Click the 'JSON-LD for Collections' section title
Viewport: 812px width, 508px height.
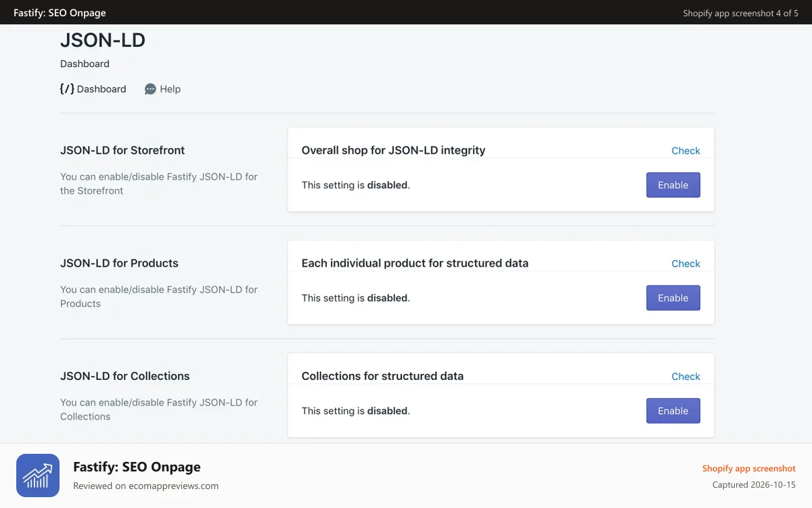pos(125,376)
